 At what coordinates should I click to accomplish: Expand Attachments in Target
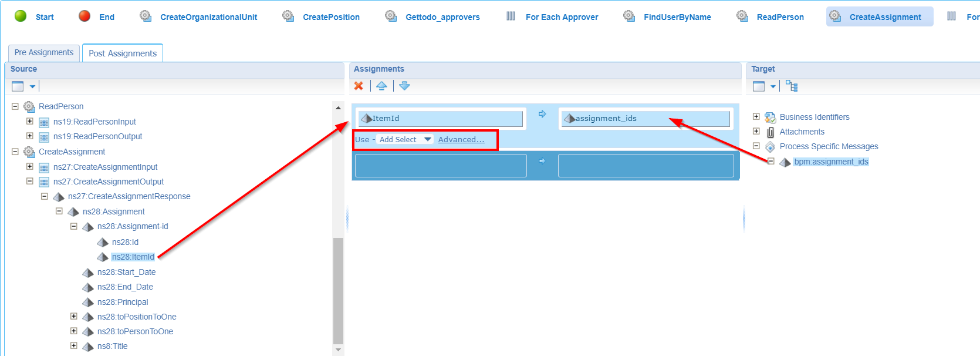click(x=756, y=131)
